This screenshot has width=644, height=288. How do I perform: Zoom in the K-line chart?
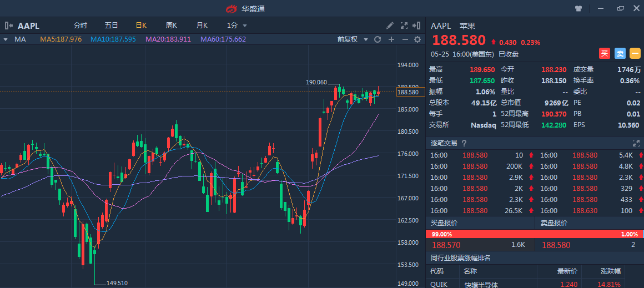(x=391, y=39)
